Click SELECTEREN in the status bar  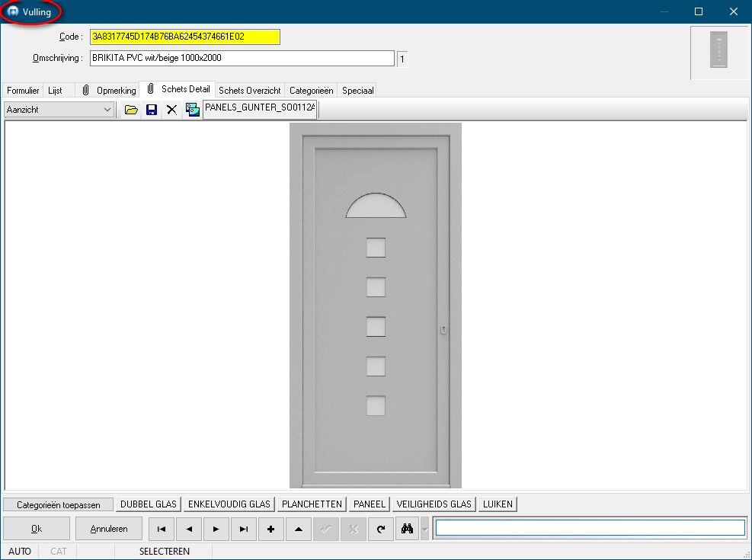[165, 552]
